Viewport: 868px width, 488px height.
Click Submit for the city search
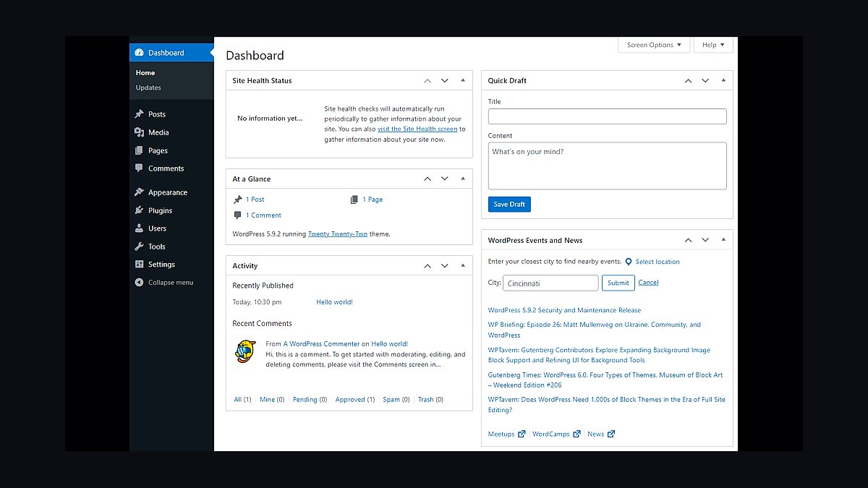pyautogui.click(x=618, y=283)
